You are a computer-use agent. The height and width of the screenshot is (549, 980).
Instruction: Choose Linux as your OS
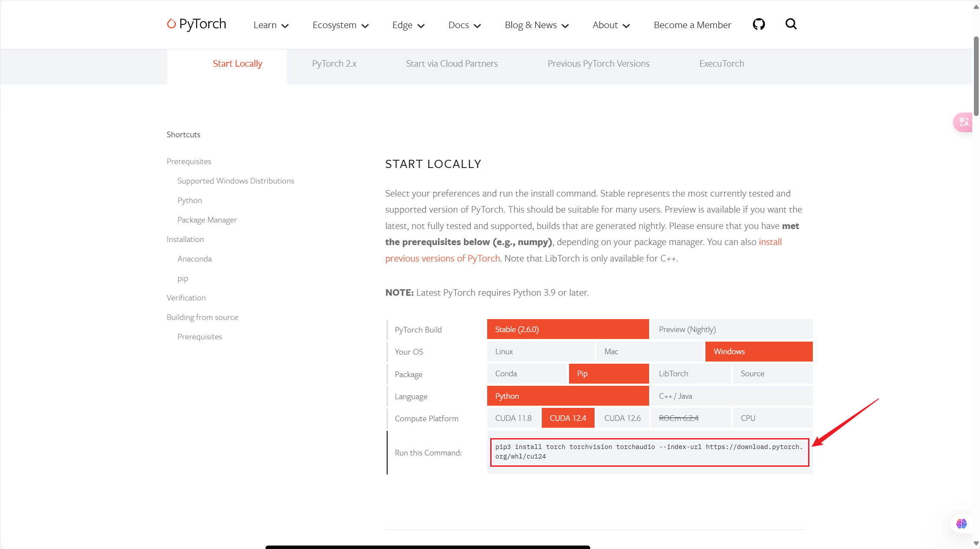[540, 352]
